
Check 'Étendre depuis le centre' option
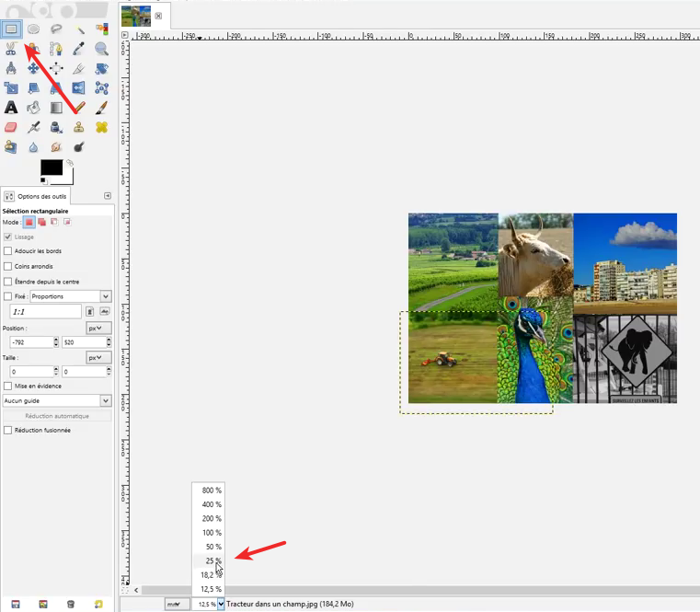coord(8,282)
